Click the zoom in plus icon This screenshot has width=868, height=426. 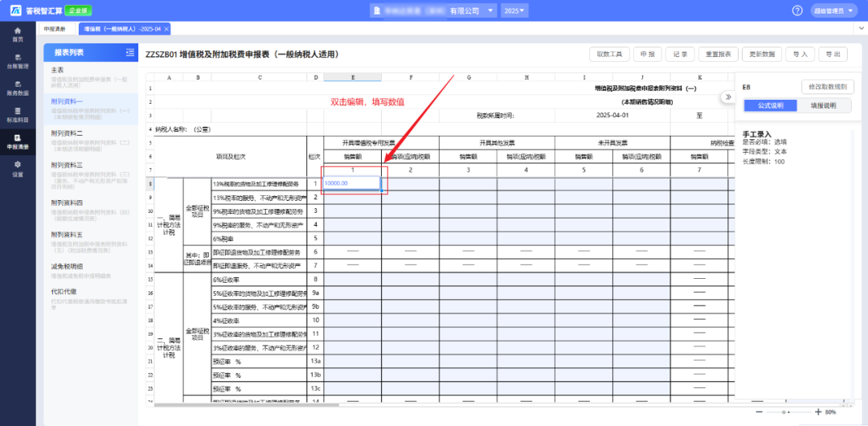point(818,412)
